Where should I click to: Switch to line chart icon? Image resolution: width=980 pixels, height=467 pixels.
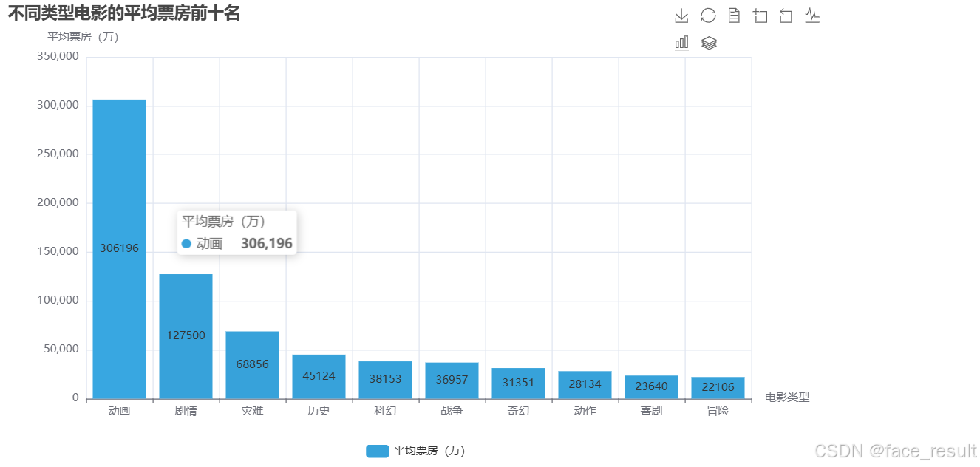812,15
